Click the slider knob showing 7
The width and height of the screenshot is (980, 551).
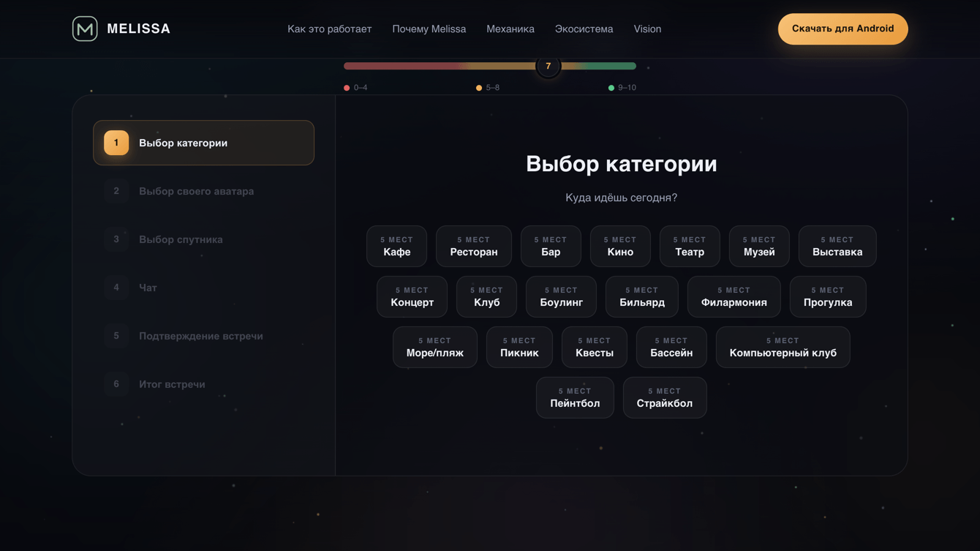point(548,66)
